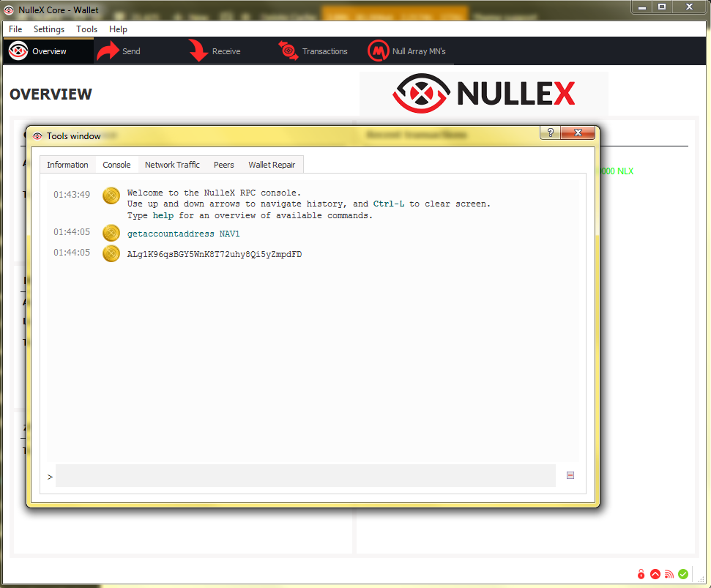The image size is (711, 588).
Task: Click the Send toolbar label
Action: pos(131,51)
